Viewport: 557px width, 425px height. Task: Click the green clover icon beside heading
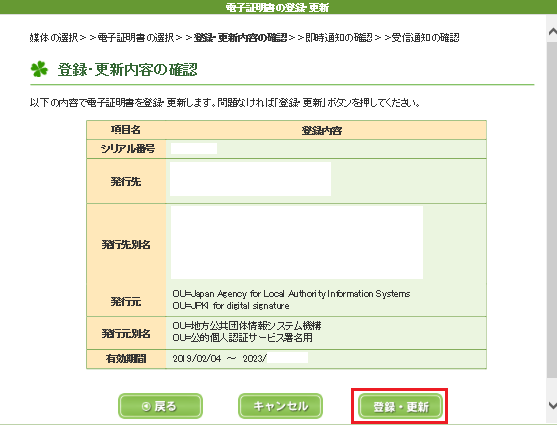click(x=39, y=69)
